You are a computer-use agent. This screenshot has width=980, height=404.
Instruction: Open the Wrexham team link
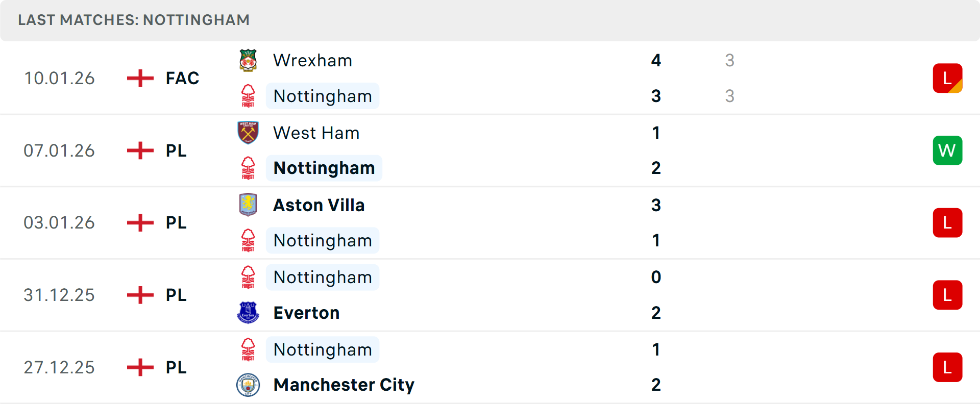tap(312, 60)
